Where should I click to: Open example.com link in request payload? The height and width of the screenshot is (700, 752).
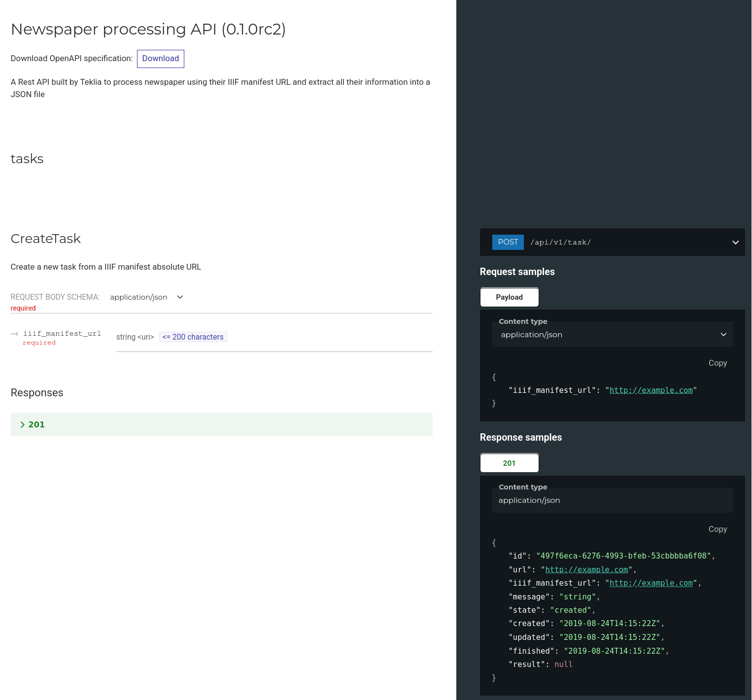[x=651, y=390]
